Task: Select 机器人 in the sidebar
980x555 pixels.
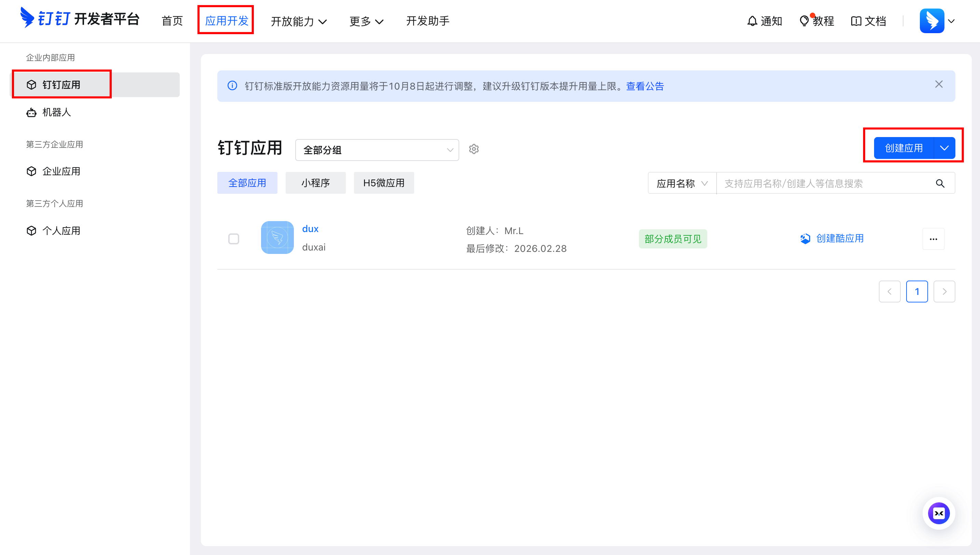Action: (56, 112)
